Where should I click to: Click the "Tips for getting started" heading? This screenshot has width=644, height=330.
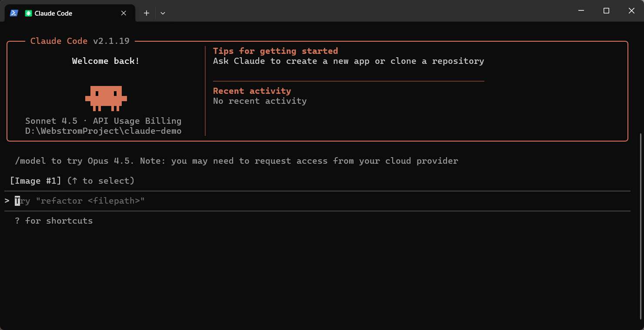click(275, 51)
